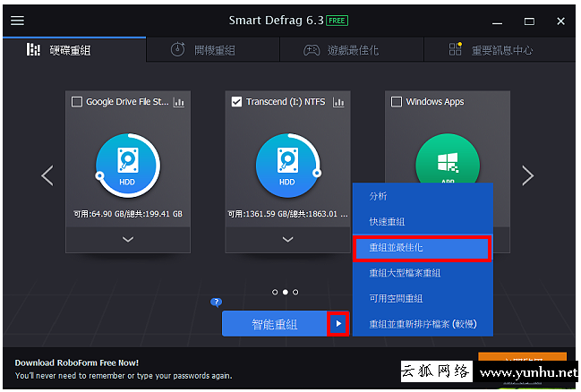Click Transcend 可用:1361.59 GB capacity text

coord(287,214)
